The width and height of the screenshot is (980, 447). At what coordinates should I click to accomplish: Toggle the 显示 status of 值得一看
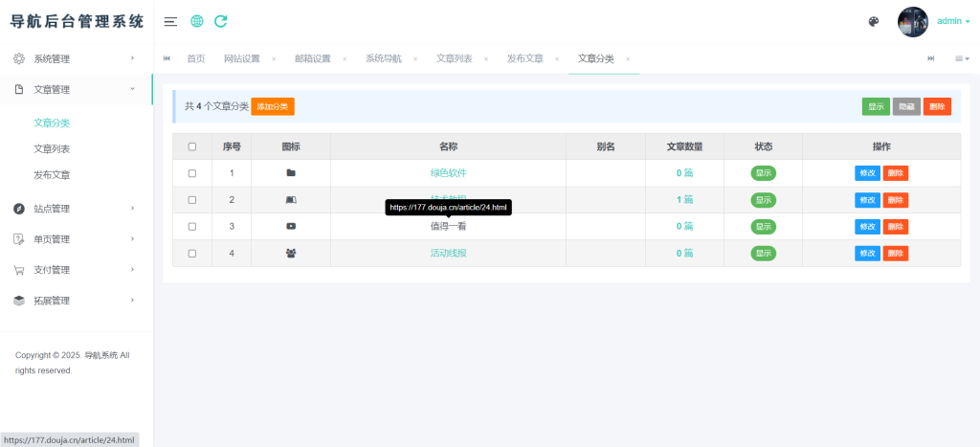point(763,226)
